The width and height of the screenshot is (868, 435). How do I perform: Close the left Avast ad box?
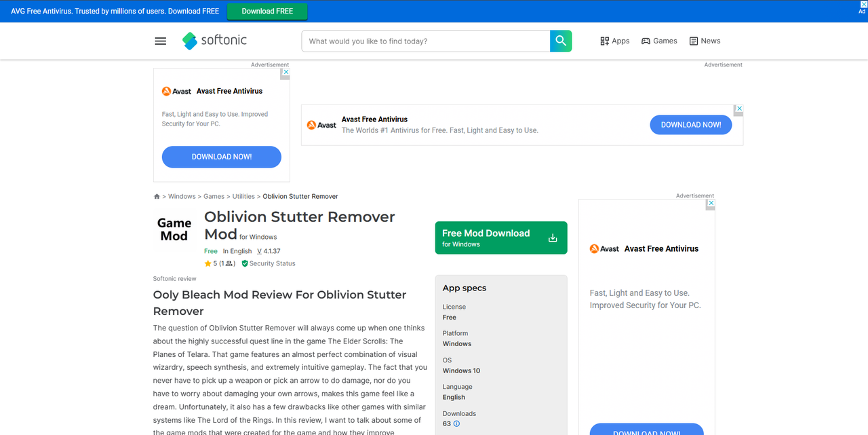[x=285, y=71]
